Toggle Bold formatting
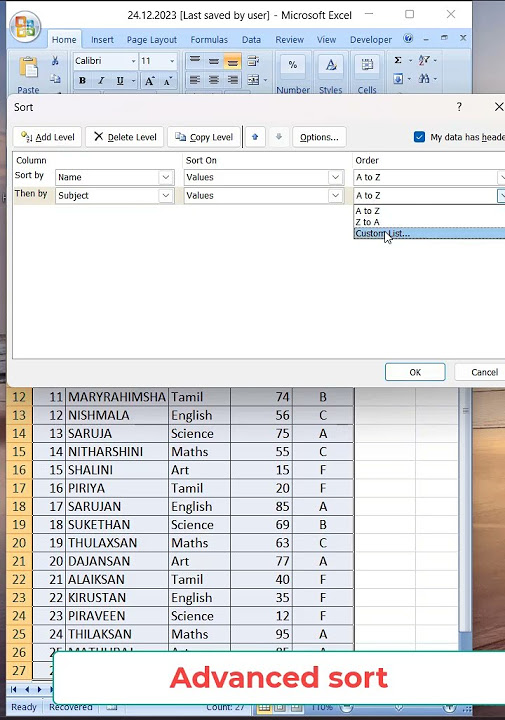 [82, 81]
